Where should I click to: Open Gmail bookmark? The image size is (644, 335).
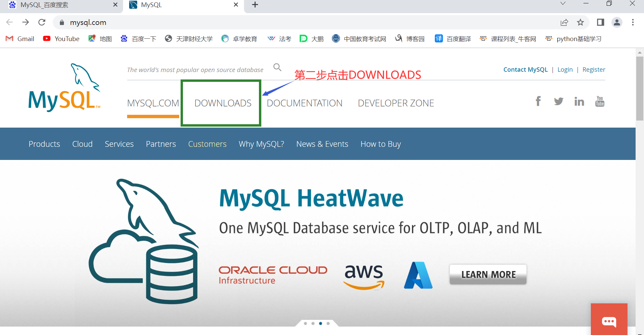(20, 39)
